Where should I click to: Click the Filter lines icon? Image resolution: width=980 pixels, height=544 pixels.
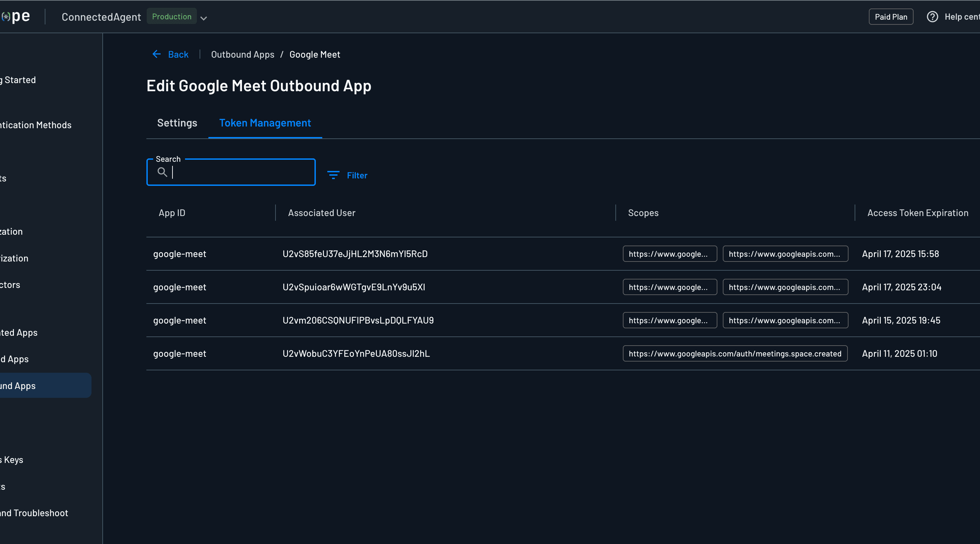point(333,175)
